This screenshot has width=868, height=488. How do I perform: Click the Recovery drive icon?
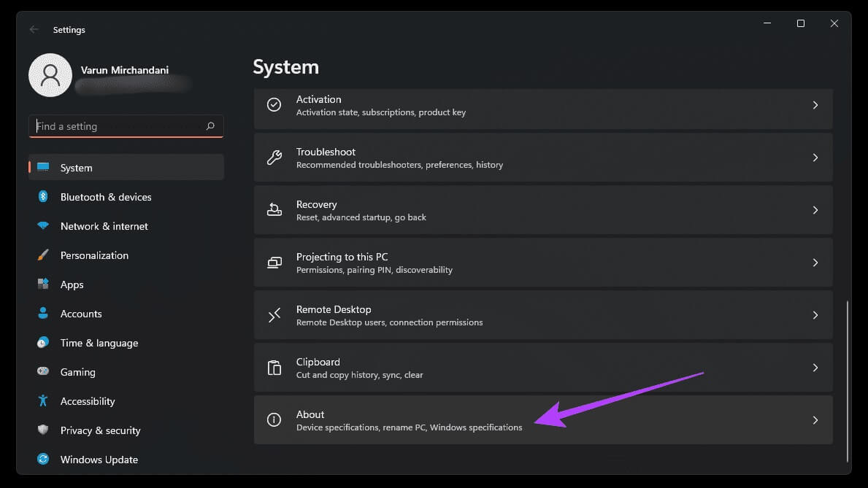click(274, 209)
